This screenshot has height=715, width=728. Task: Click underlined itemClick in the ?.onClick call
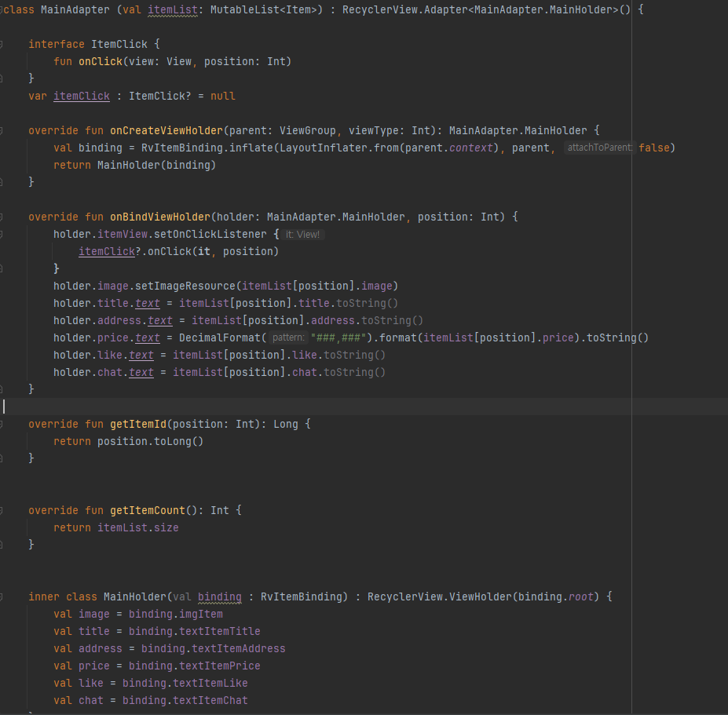click(x=107, y=251)
